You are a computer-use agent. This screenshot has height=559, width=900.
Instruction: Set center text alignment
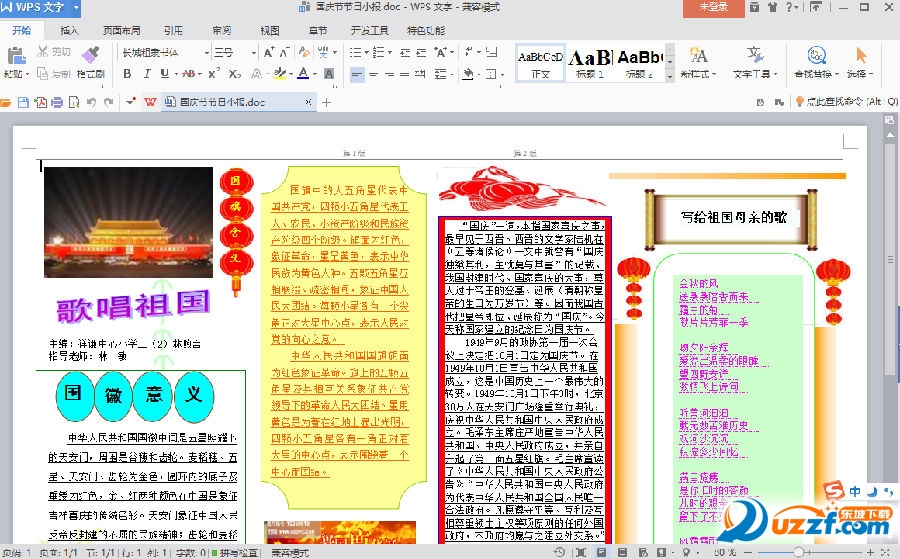tap(374, 74)
